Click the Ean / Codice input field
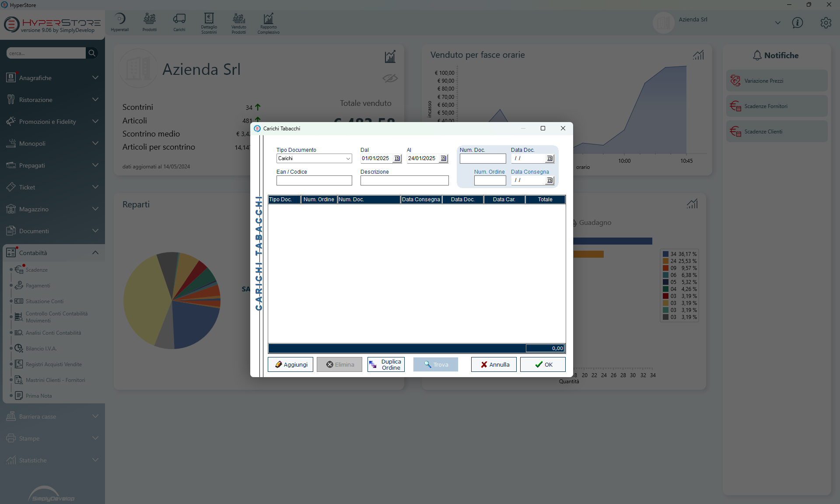The width and height of the screenshot is (840, 504). (314, 180)
